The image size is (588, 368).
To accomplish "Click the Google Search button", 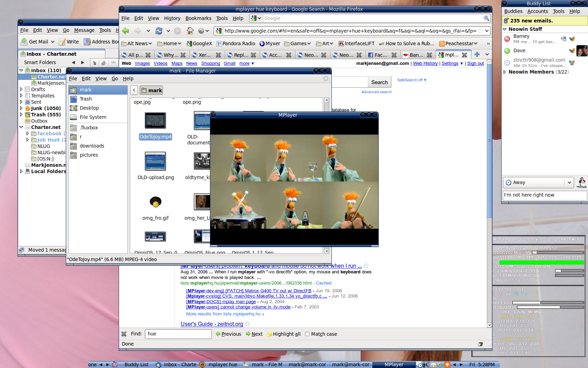I will (x=379, y=82).
